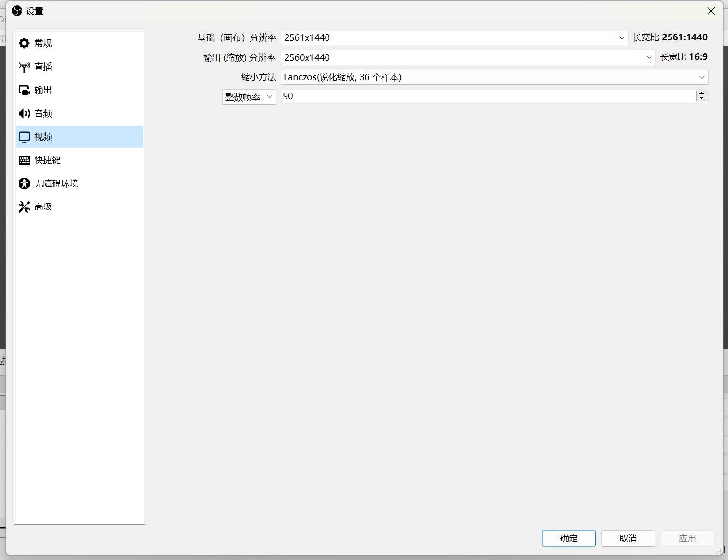Click the speaker icon for Audio settings
The height and width of the screenshot is (560, 728).
point(24,113)
